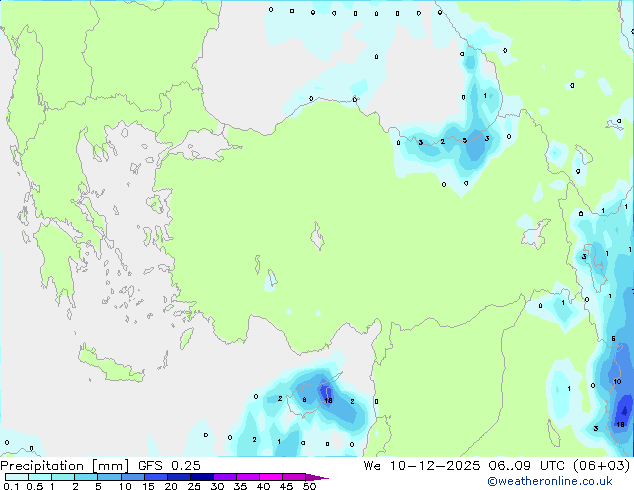
Task: Click the 'We 10-12-2025' date text
Action: 422,466
